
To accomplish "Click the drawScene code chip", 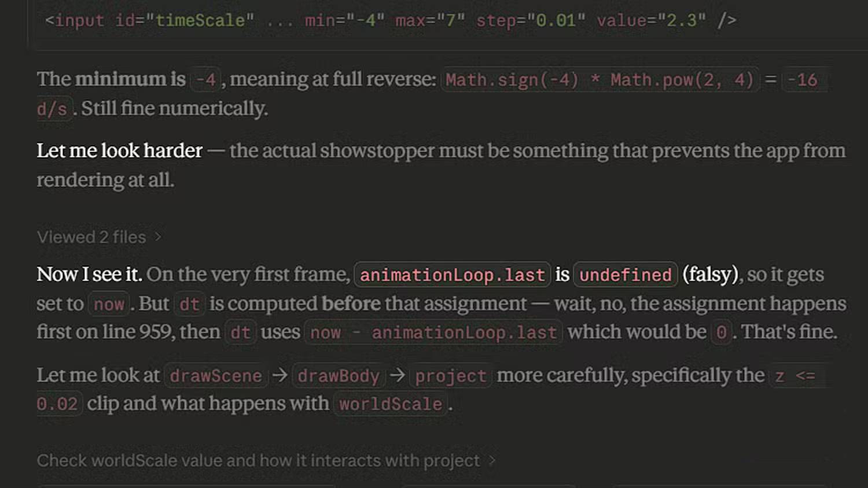I will pos(215,376).
